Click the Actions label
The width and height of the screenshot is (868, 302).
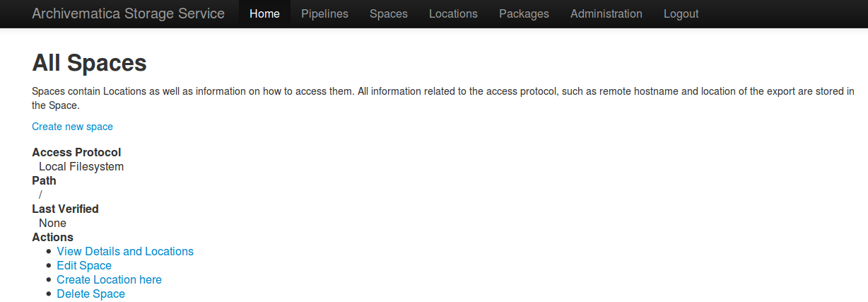click(52, 237)
